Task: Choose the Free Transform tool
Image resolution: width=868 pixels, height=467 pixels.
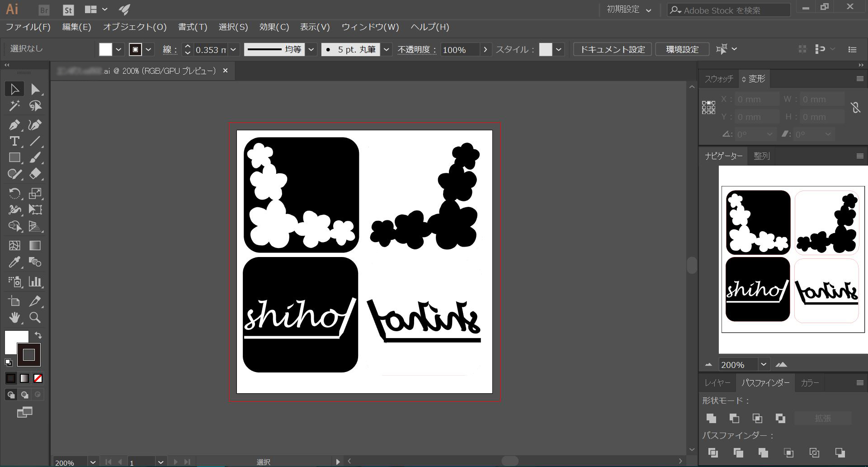Action: pos(35,210)
